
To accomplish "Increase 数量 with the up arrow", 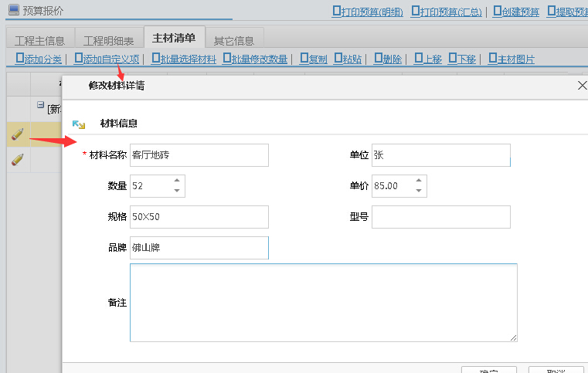I will pos(177,181).
